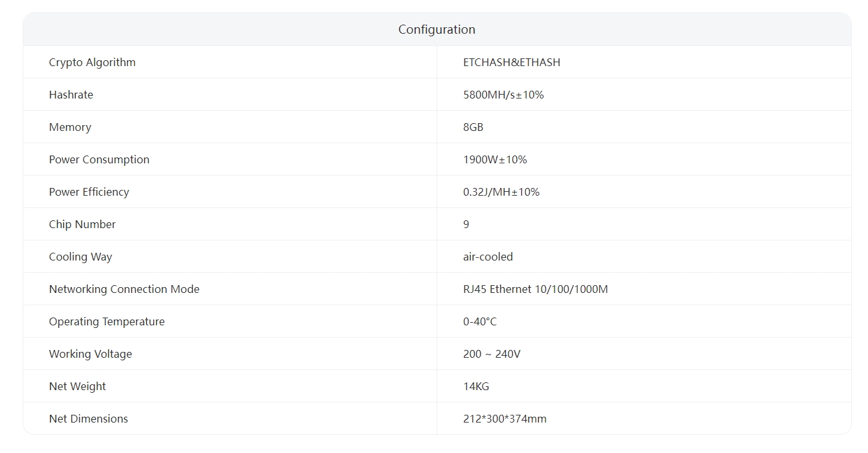Click the 1900W±10% power value
The height and width of the screenshot is (453, 868).
(495, 159)
